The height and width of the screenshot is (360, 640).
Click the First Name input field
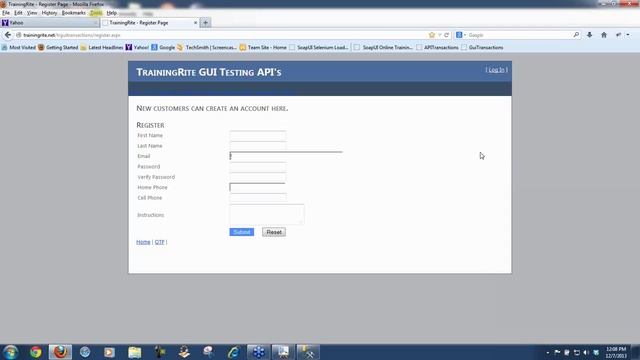click(x=258, y=136)
